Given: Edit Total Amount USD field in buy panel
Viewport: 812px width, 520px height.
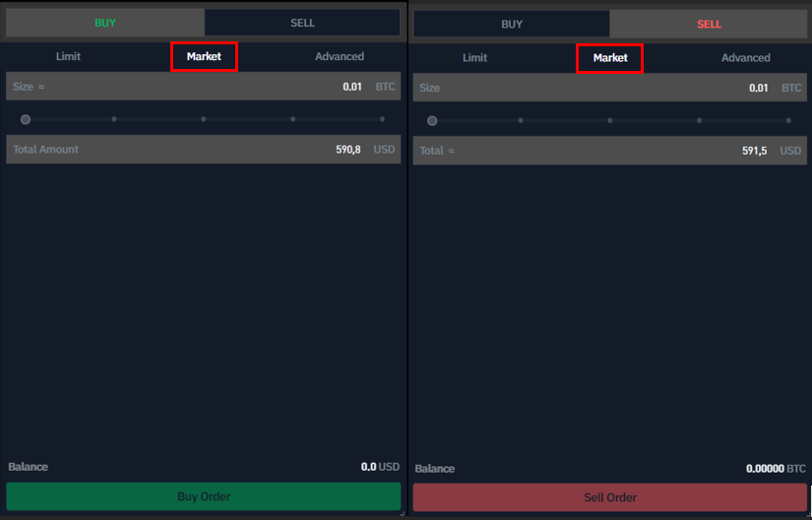Looking at the screenshot, I should tap(203, 149).
